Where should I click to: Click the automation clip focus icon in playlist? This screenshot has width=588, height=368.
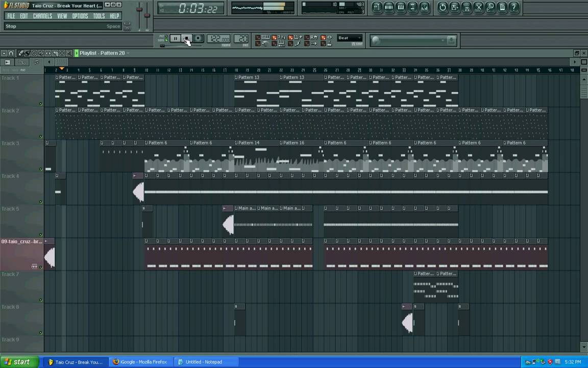pos(22,62)
